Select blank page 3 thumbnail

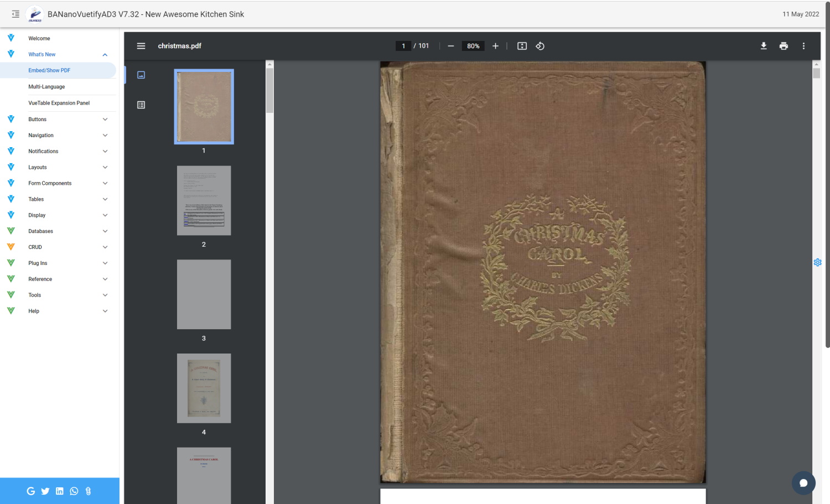coord(204,294)
